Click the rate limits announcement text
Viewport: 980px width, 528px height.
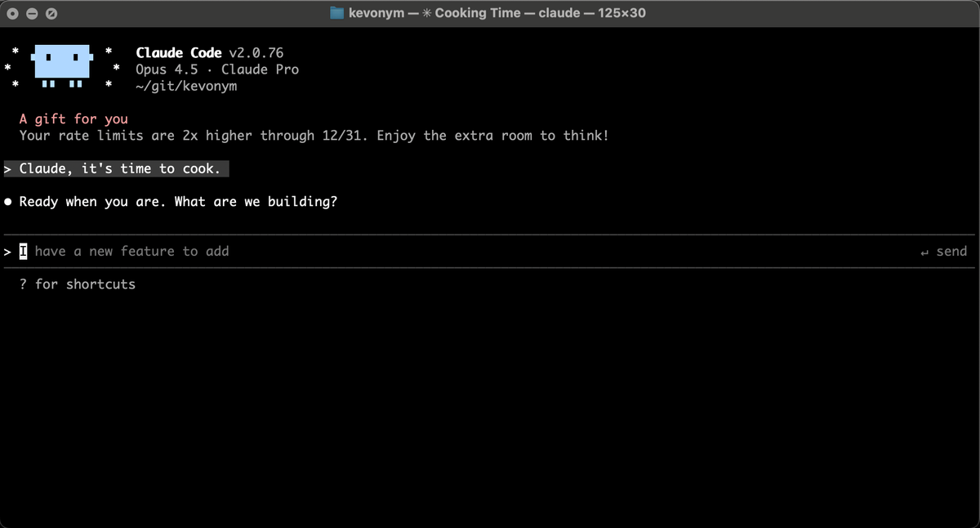[x=314, y=136]
